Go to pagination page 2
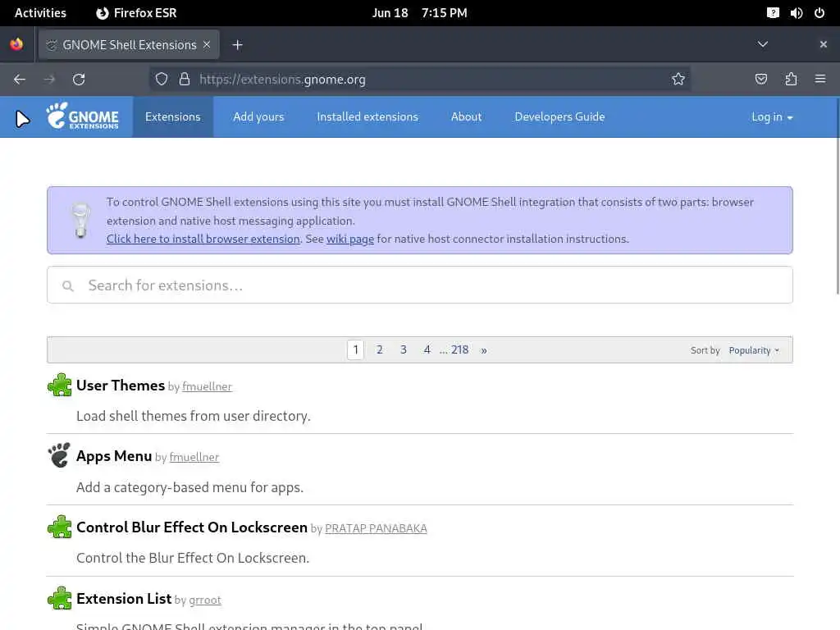 (x=379, y=349)
